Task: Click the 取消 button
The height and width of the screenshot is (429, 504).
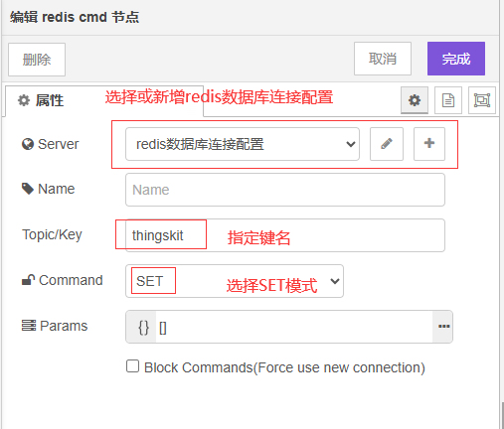Action: 383,59
